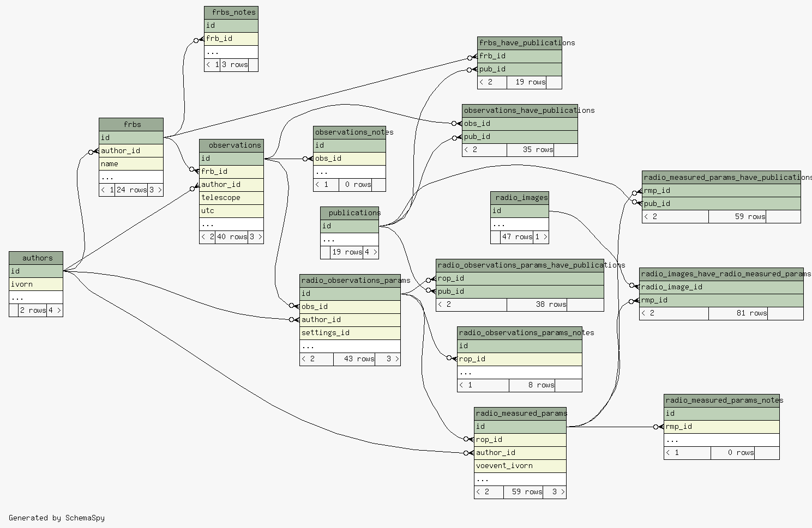Open the radio_observations_params table header

click(x=350, y=281)
